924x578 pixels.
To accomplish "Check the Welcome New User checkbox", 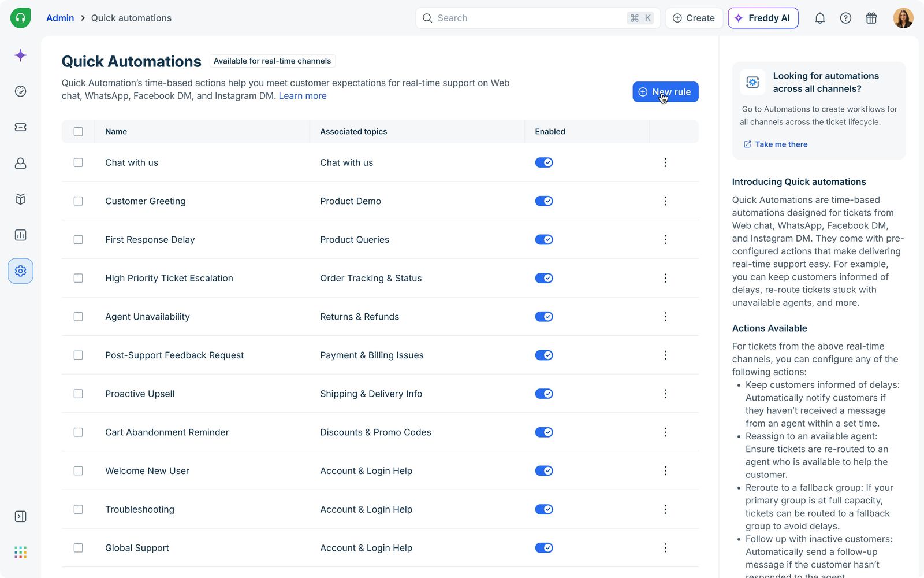I will pos(79,470).
